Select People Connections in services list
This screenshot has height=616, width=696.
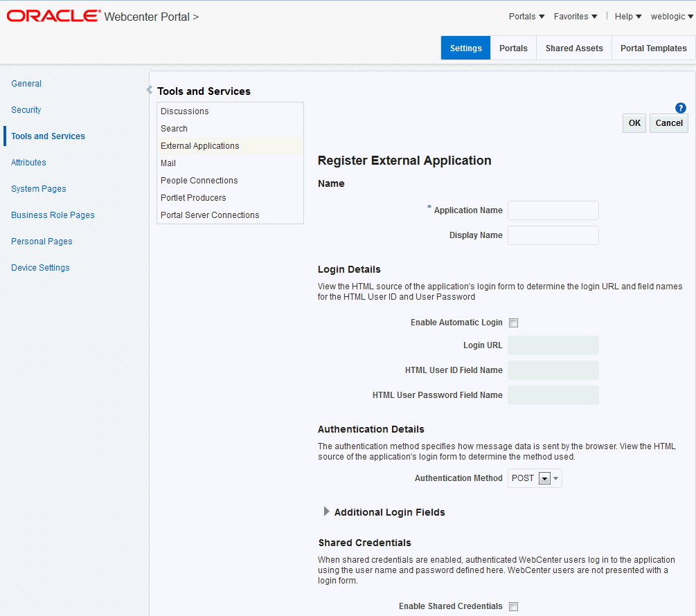click(230, 181)
